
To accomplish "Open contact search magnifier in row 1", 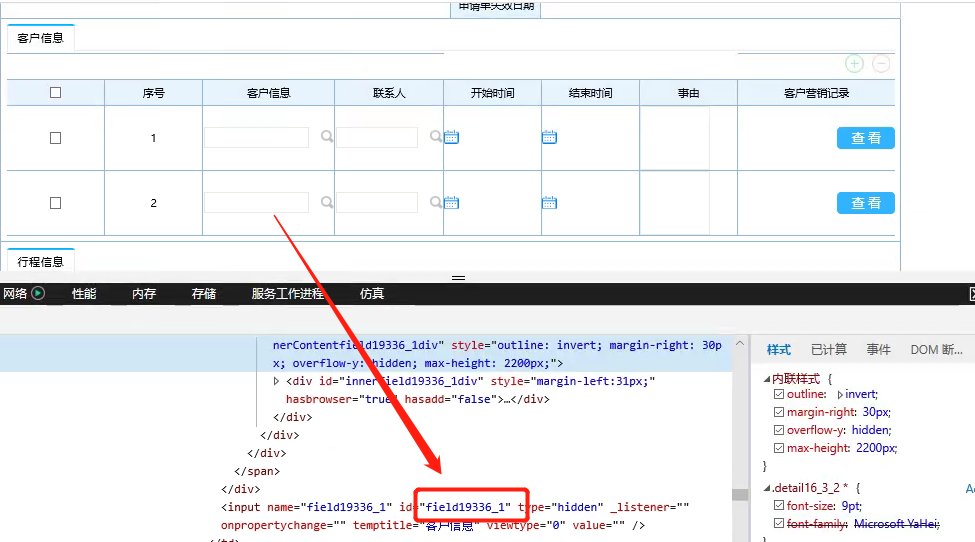I will coord(436,136).
